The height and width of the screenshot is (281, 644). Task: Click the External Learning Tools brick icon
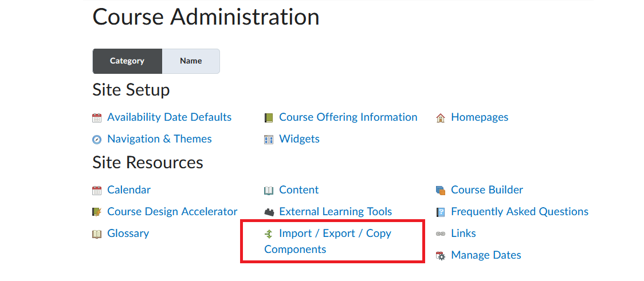(x=269, y=212)
